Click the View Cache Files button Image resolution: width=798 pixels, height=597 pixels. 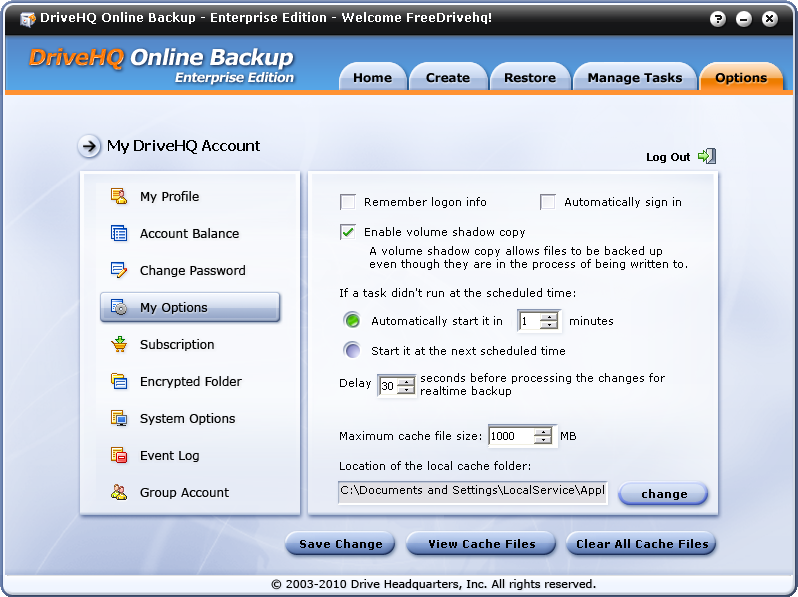tap(481, 544)
